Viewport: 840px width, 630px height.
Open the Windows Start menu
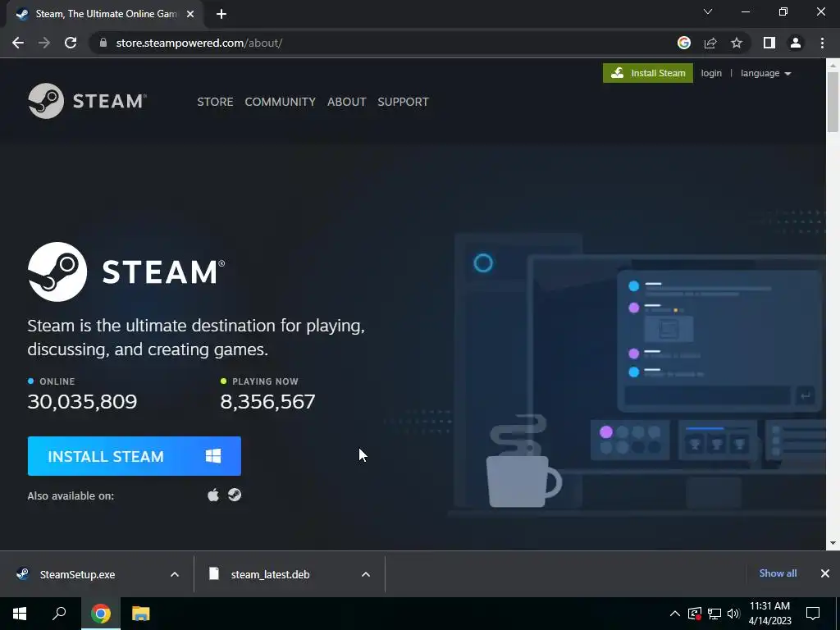(20, 613)
